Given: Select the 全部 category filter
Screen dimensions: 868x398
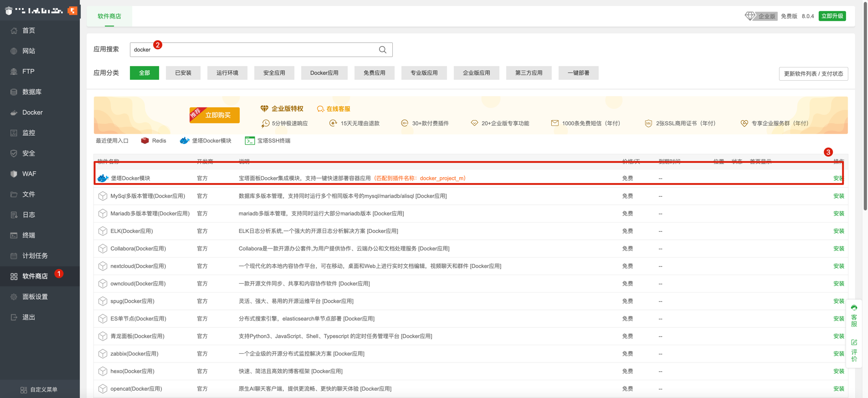Looking at the screenshot, I should coord(144,73).
